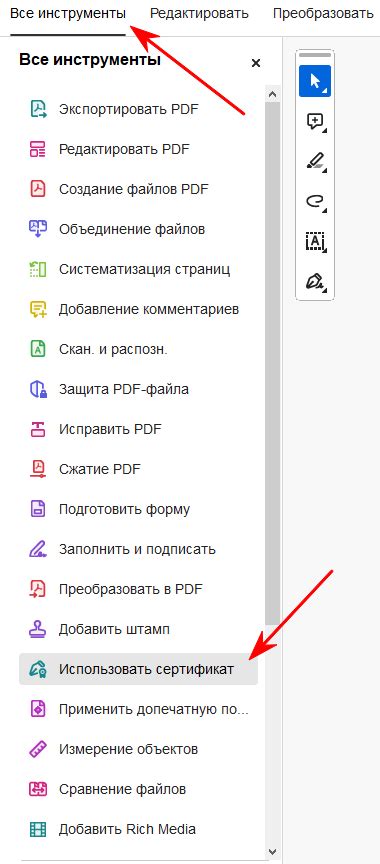380x864 pixels.
Task: Choose Добавить штамп label
Action: point(115,629)
